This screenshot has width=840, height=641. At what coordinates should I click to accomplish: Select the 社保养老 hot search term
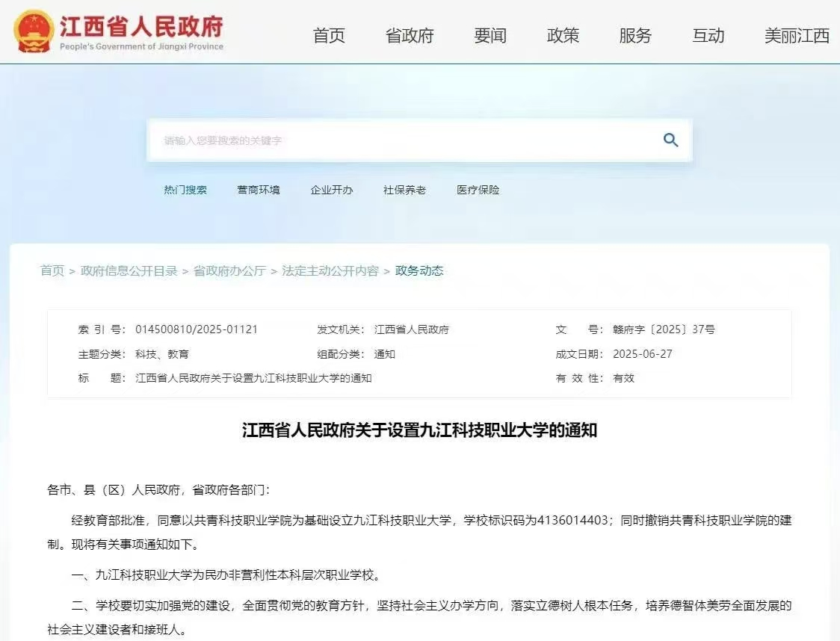pyautogui.click(x=406, y=190)
